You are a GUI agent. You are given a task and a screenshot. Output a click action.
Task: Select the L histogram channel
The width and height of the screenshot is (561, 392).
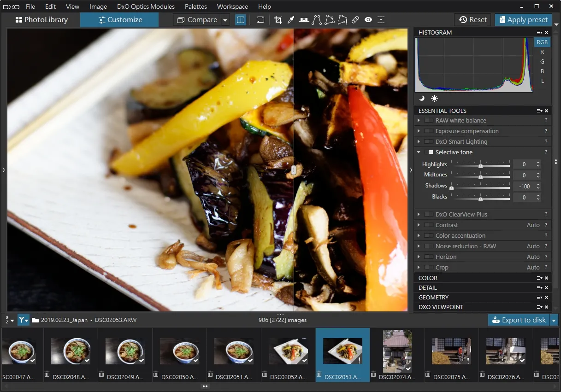(x=543, y=81)
